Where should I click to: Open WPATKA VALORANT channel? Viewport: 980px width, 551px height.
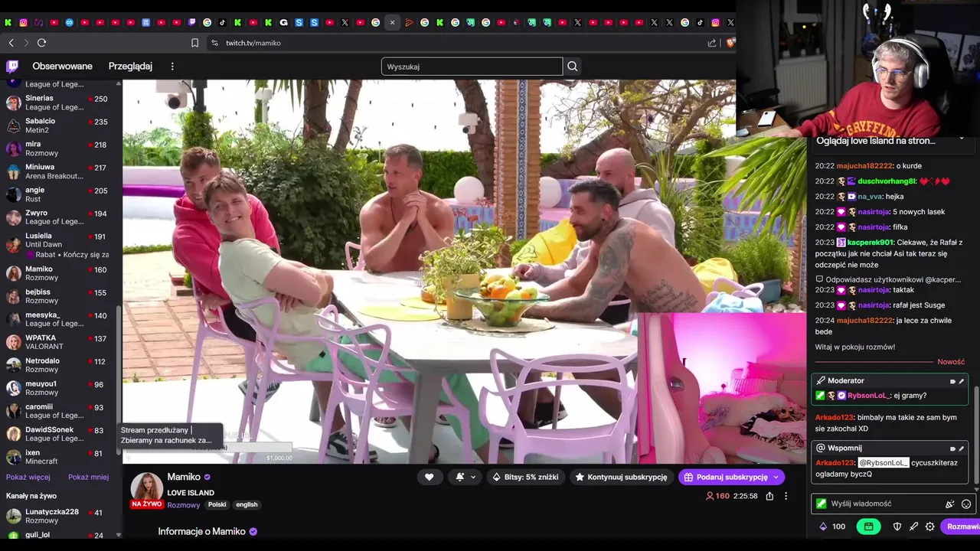point(57,342)
